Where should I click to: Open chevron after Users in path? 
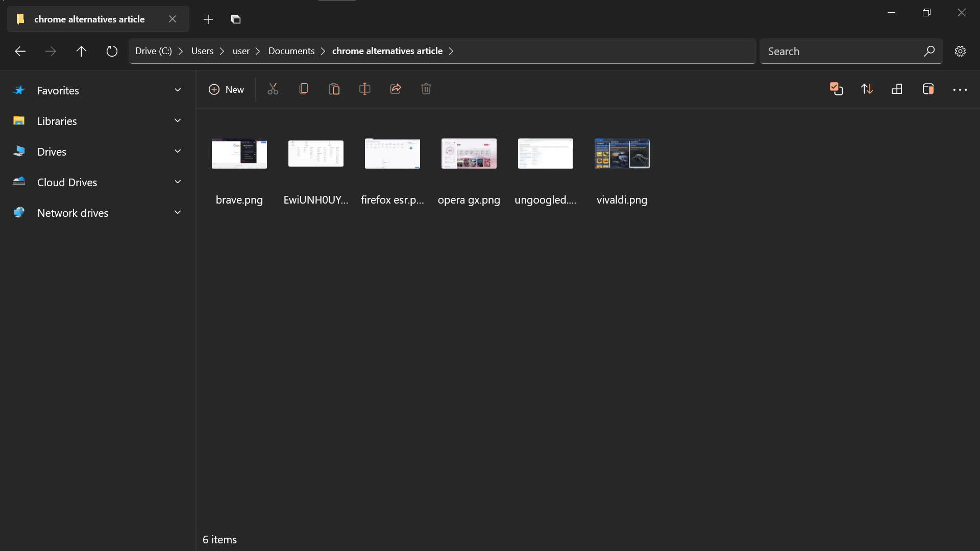pyautogui.click(x=222, y=51)
